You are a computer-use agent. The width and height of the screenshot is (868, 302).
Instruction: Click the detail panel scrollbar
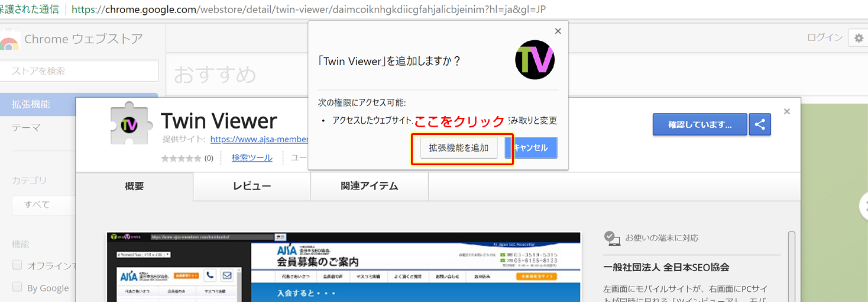(792, 266)
